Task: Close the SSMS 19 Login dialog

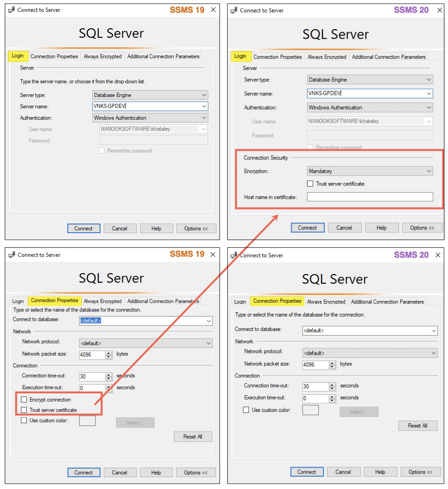Action: click(x=213, y=10)
